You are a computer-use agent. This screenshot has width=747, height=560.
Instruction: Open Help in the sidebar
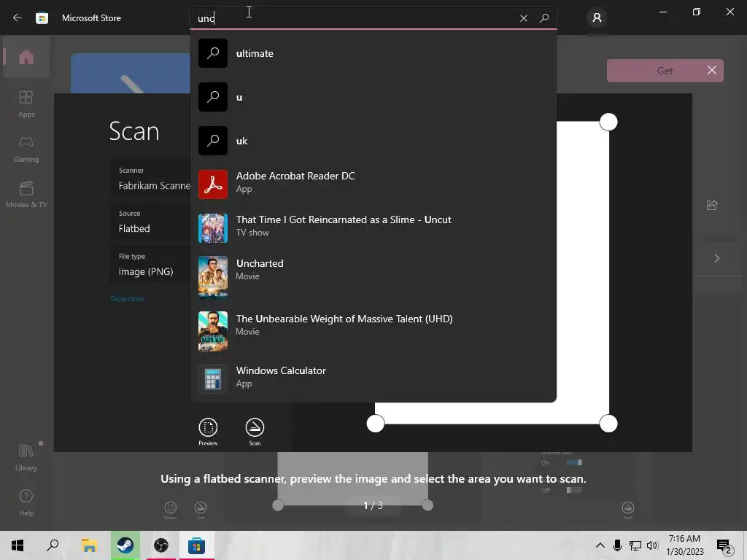coord(26,503)
